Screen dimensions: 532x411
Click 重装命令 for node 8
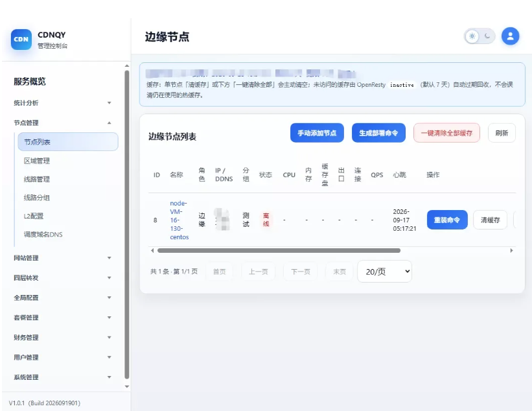(447, 220)
